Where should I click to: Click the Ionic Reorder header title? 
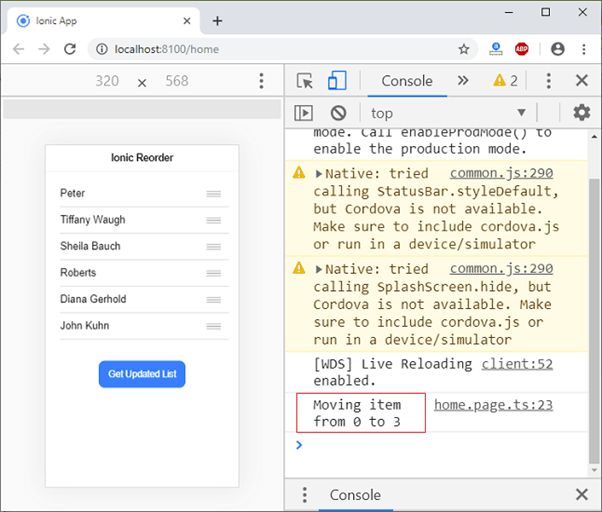click(142, 157)
